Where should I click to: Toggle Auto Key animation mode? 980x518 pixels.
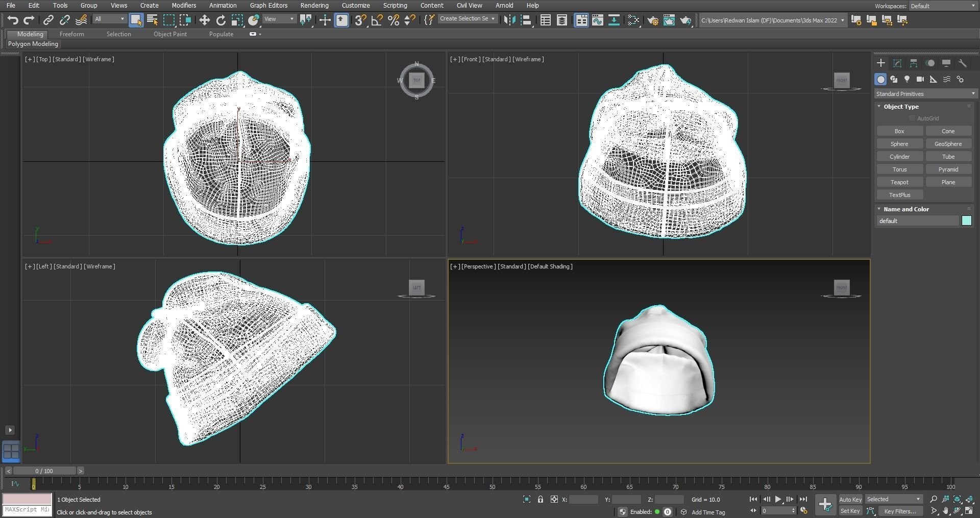point(850,500)
